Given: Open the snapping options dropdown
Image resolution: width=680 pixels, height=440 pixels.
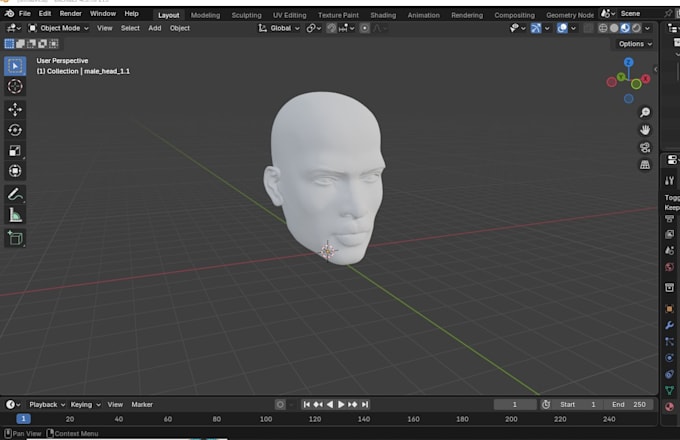Looking at the screenshot, I should [347, 28].
